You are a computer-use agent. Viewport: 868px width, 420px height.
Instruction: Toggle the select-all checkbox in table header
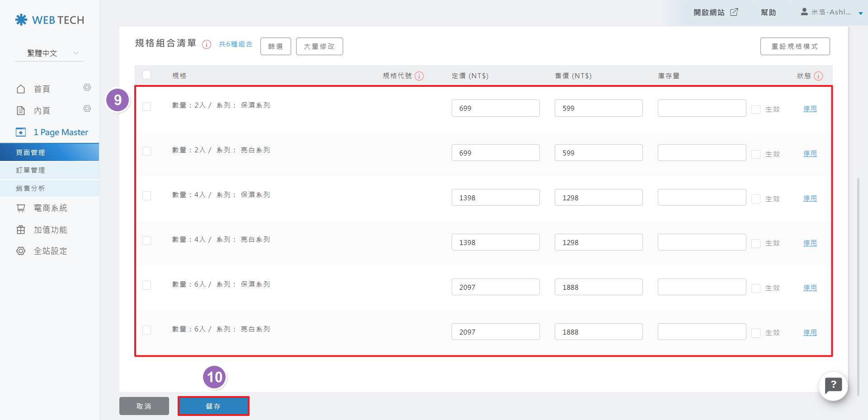click(146, 75)
